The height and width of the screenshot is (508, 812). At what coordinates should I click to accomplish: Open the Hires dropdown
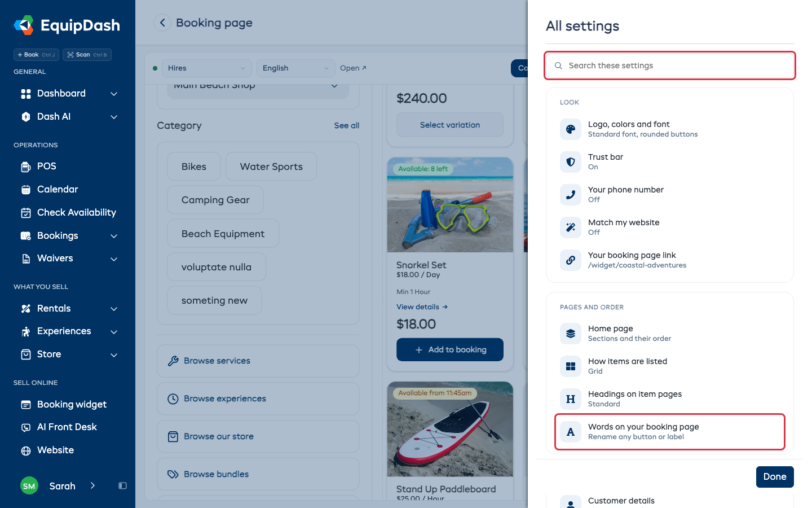[x=207, y=68]
